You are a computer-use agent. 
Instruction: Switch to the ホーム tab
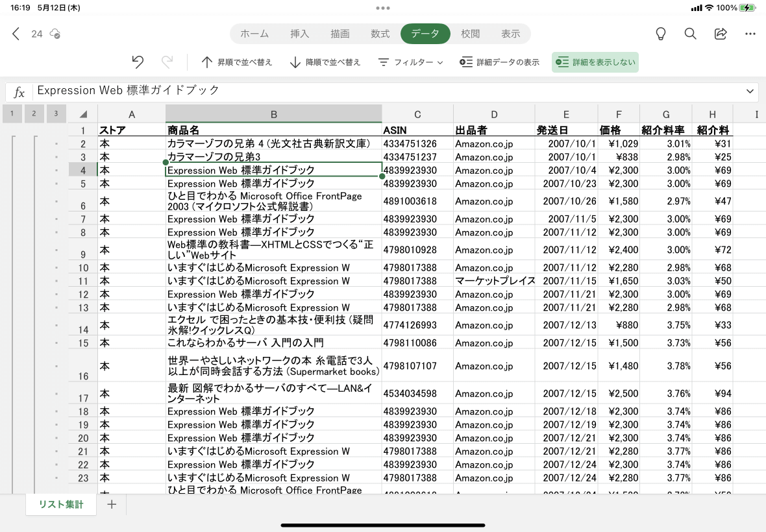254,34
